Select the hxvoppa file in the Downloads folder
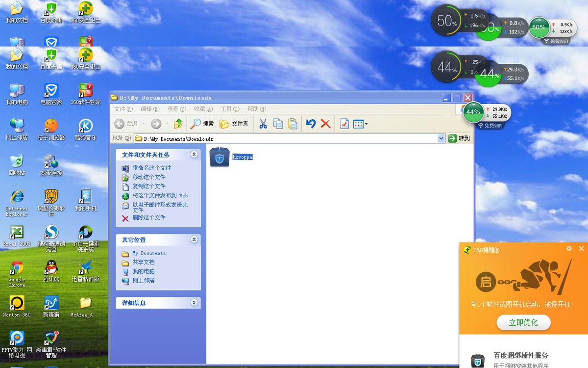Viewport: 588px width, 368px height. (x=220, y=157)
